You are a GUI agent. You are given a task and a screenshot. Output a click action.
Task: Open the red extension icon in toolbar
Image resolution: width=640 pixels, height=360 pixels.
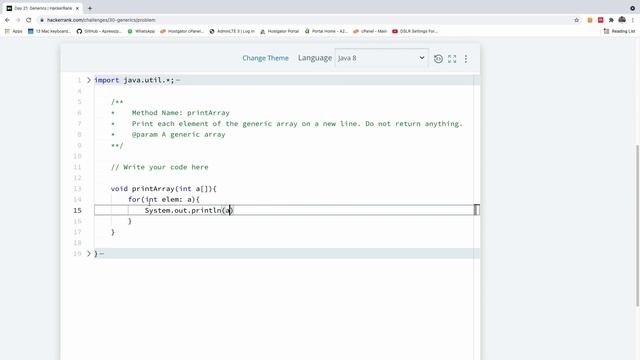tap(600, 20)
